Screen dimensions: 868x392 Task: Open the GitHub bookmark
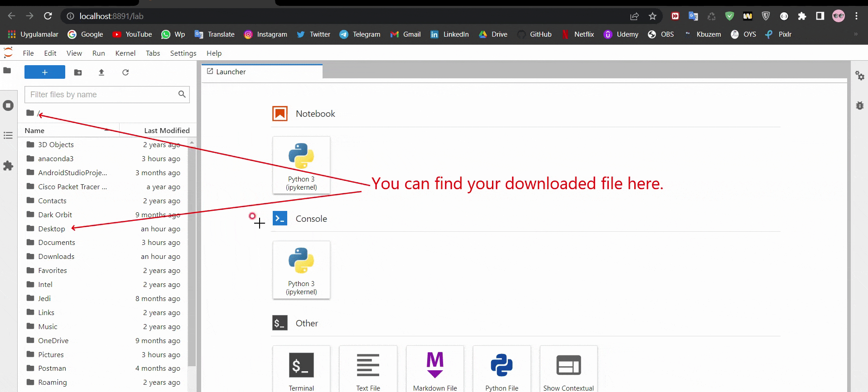535,34
